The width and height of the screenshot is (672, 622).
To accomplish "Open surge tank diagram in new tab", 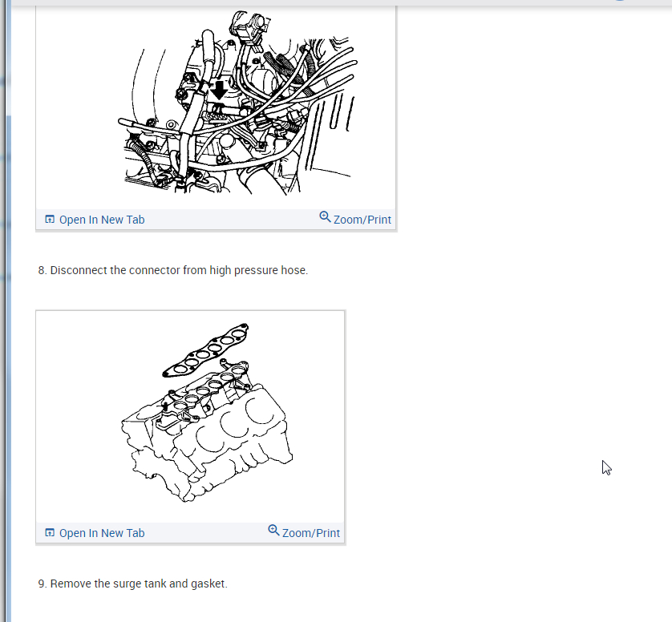I will coord(95,533).
